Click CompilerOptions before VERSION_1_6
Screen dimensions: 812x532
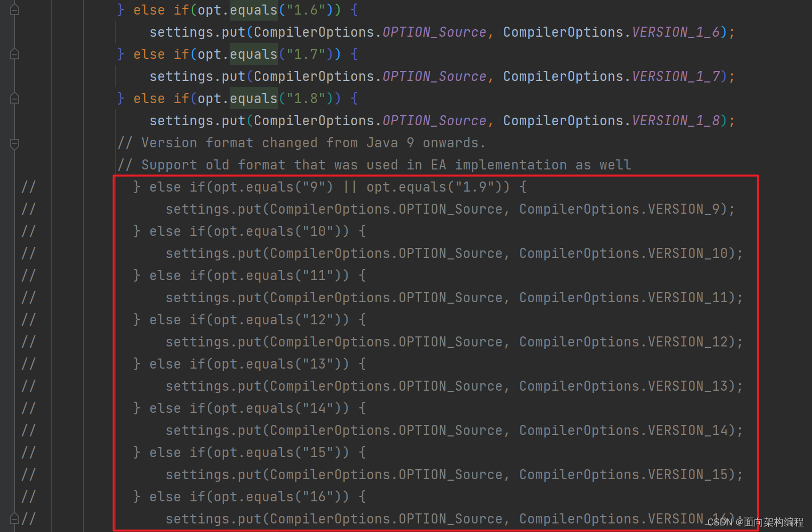pos(563,32)
